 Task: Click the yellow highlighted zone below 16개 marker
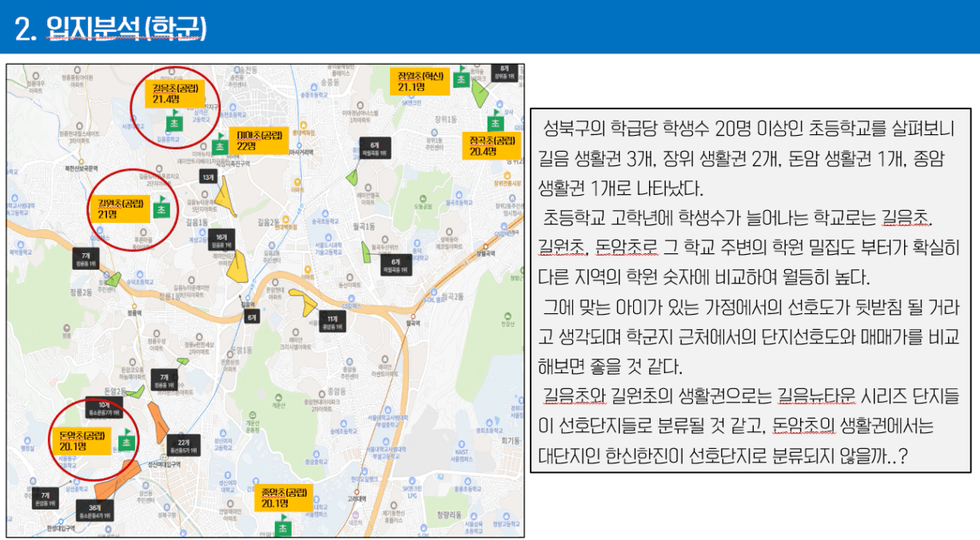point(239,267)
